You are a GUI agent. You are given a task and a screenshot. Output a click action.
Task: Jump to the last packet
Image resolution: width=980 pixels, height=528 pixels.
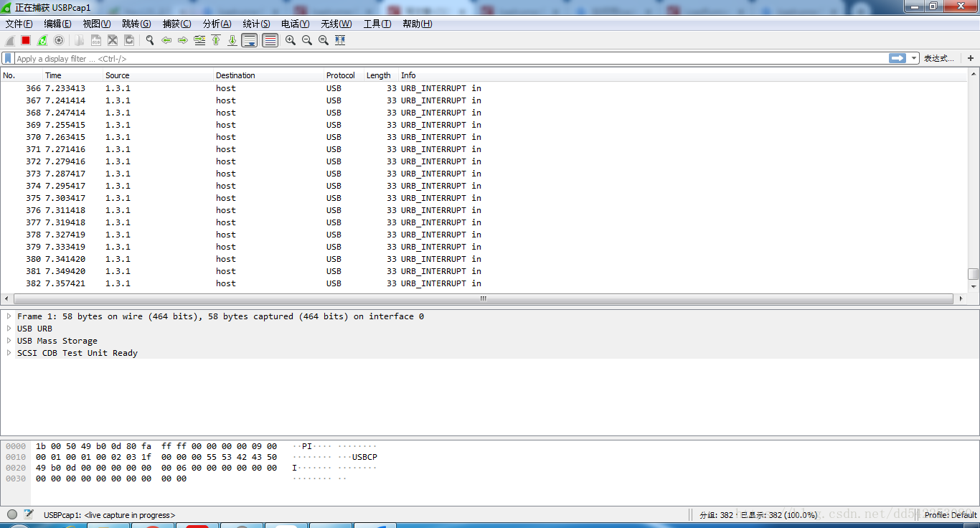(x=232, y=40)
